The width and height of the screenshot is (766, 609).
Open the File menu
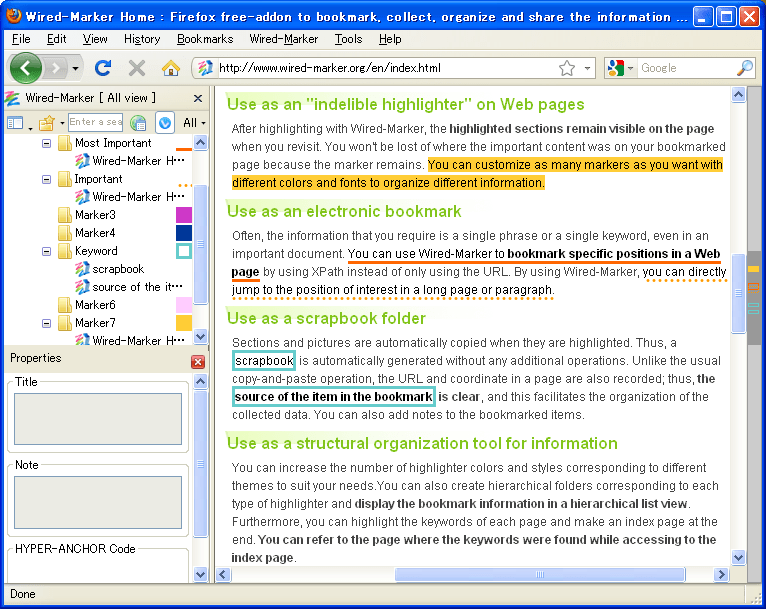coord(21,39)
